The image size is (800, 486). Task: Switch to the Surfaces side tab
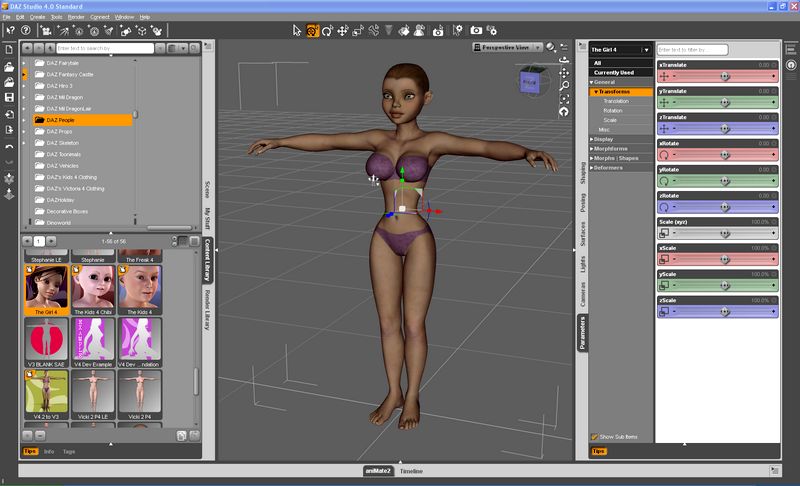(582, 234)
